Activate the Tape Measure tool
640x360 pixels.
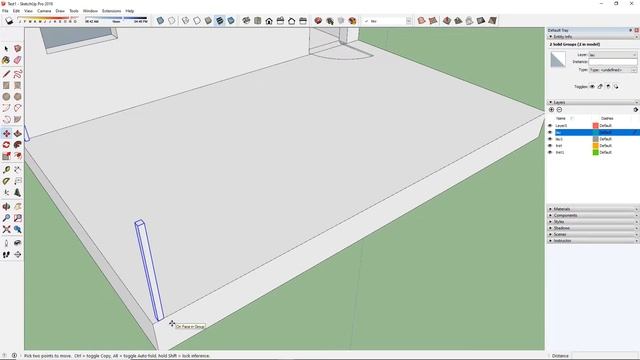(6, 170)
